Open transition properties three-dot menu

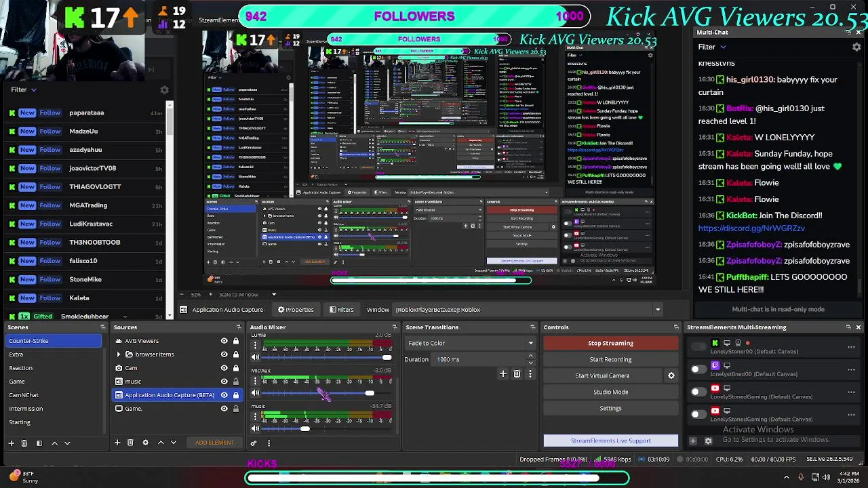530,373
